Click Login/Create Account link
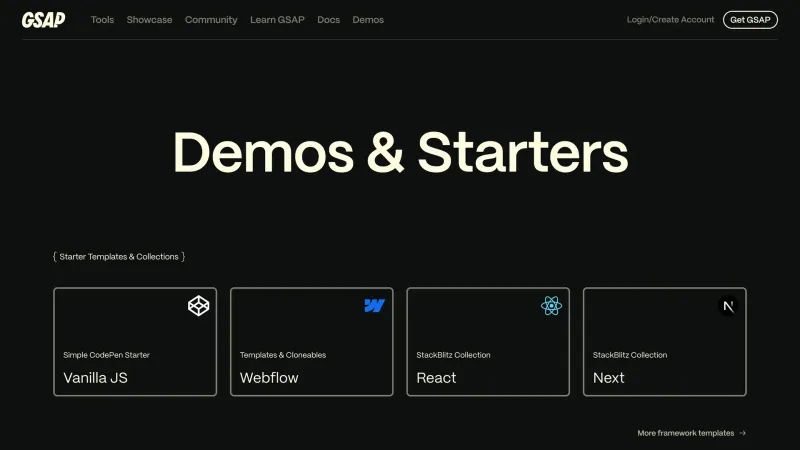This screenshot has height=450, width=800. pos(670,19)
